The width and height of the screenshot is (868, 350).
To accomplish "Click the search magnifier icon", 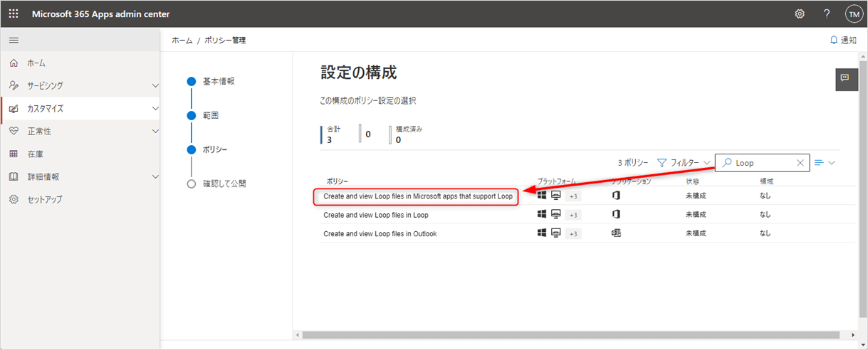I will click(x=726, y=163).
